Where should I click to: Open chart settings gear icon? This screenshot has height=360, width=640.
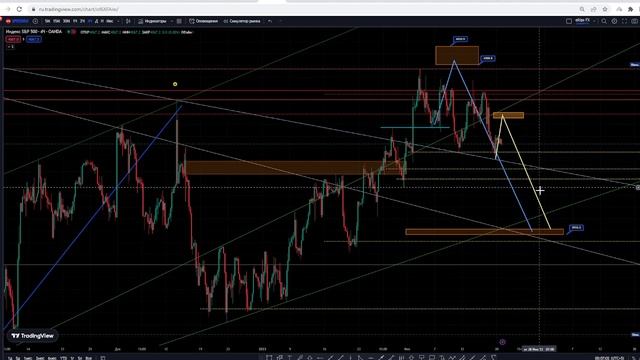click(614, 21)
